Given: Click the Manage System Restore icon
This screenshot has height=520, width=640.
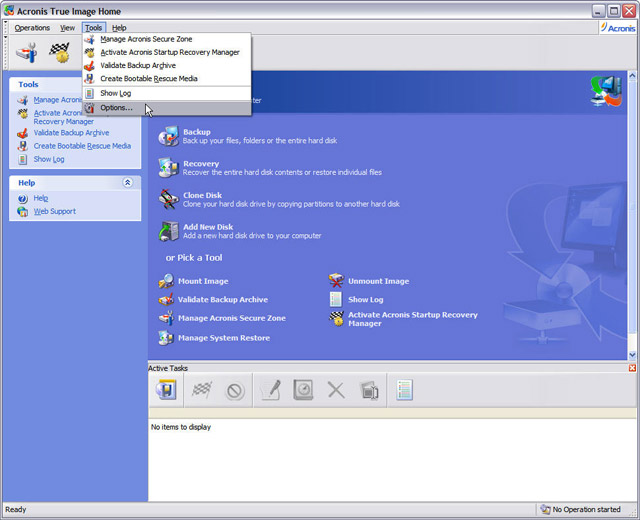Looking at the screenshot, I should [166, 338].
